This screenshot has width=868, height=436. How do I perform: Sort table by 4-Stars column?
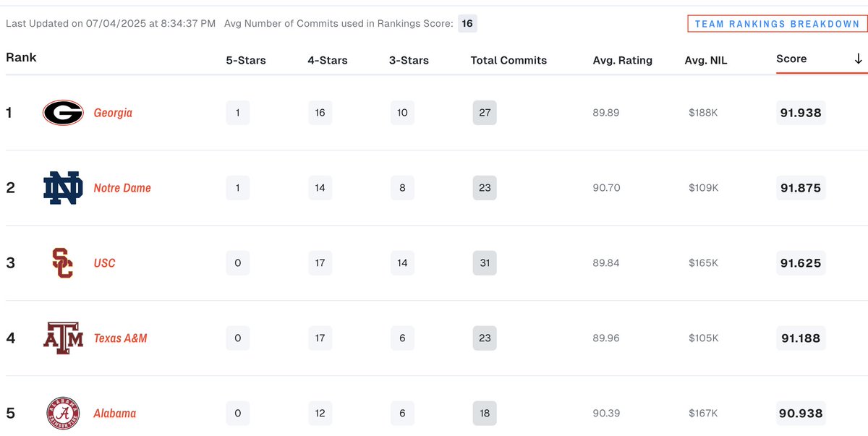tap(328, 61)
